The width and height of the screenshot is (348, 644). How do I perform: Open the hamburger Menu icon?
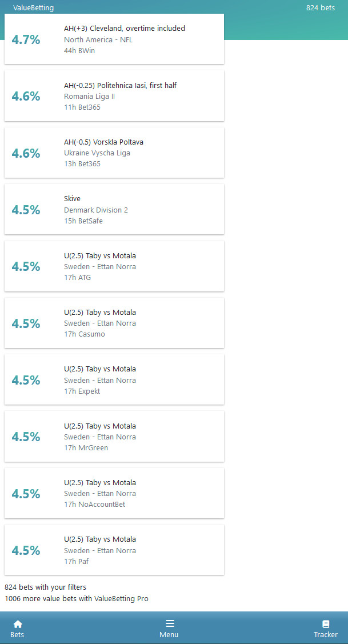(170, 623)
